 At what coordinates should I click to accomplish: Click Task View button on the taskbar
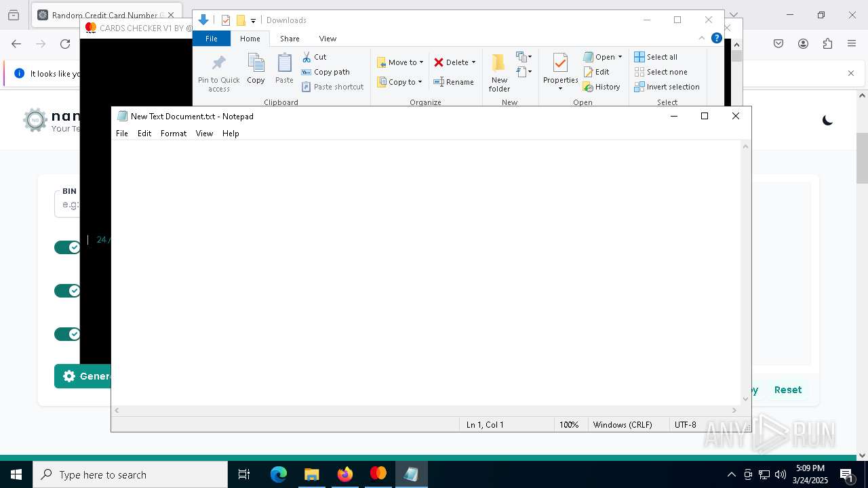click(244, 474)
